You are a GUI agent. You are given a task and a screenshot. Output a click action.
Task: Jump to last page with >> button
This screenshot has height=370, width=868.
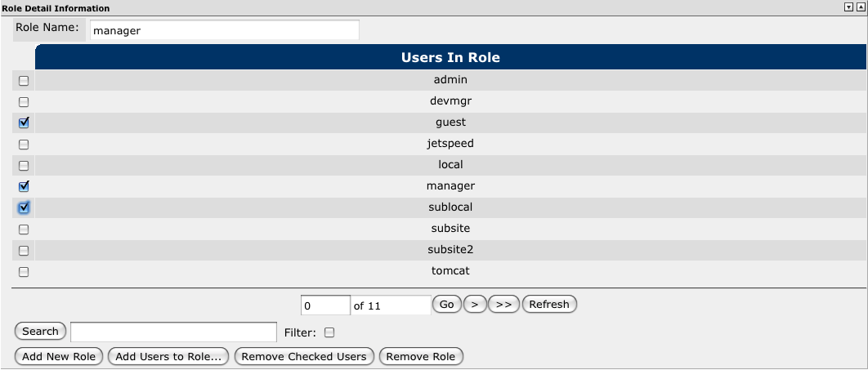[x=503, y=305]
